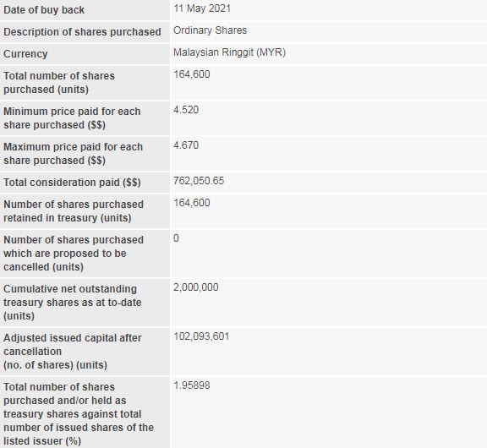Select the Ordinary Shares value
Image resolution: width=487 pixels, height=448 pixels.
[x=210, y=30]
